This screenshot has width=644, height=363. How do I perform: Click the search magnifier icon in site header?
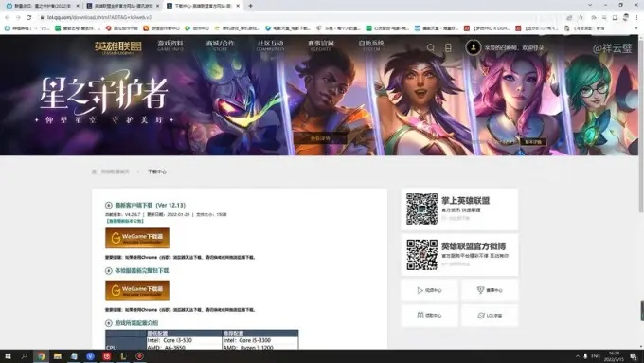[430, 47]
